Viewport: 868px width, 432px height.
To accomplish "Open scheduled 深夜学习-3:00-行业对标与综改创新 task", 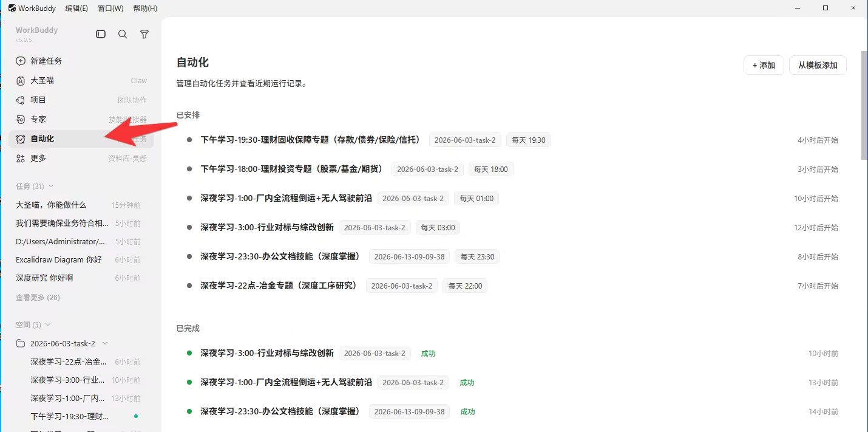I will click(x=267, y=227).
